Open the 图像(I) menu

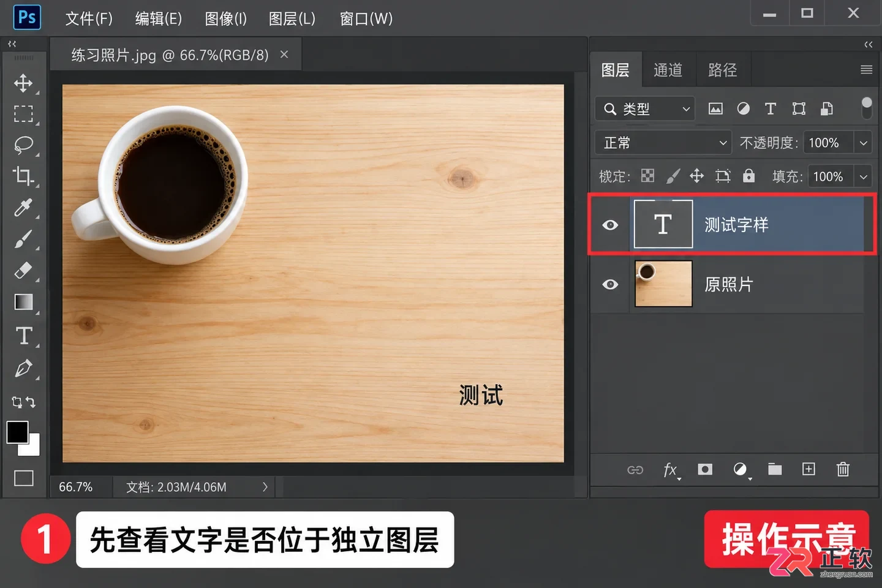[225, 18]
